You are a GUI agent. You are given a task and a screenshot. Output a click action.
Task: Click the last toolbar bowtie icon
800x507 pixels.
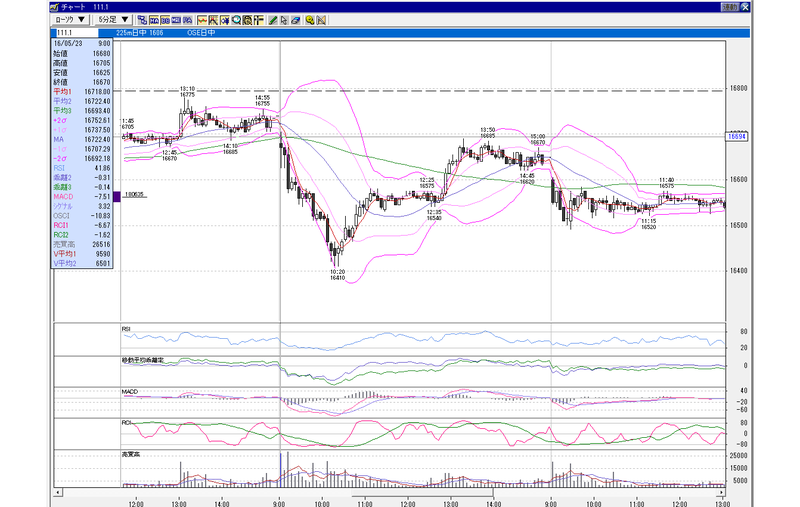coord(321,20)
